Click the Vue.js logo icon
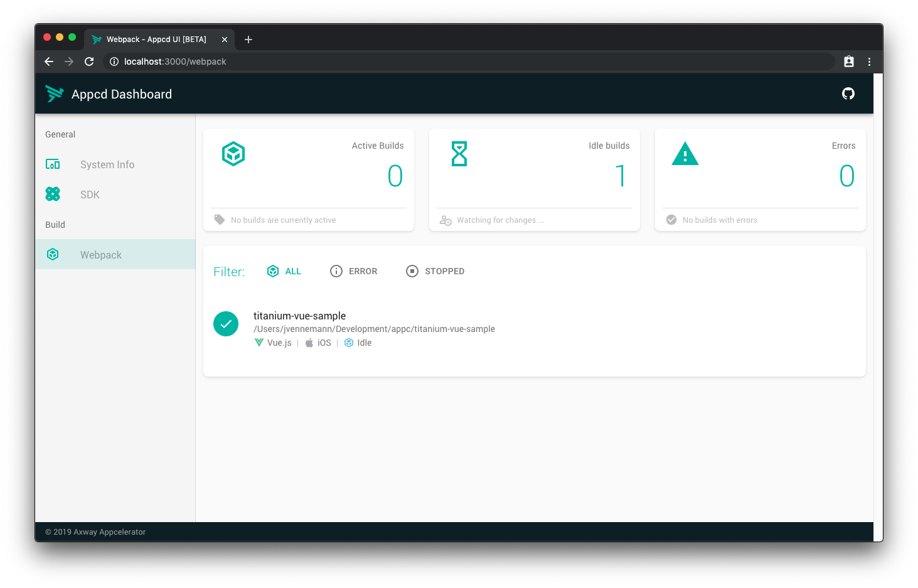 pos(259,343)
